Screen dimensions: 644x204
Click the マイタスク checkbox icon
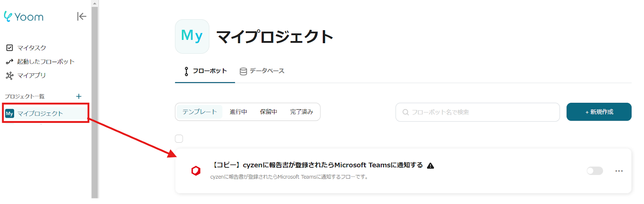(x=10, y=48)
